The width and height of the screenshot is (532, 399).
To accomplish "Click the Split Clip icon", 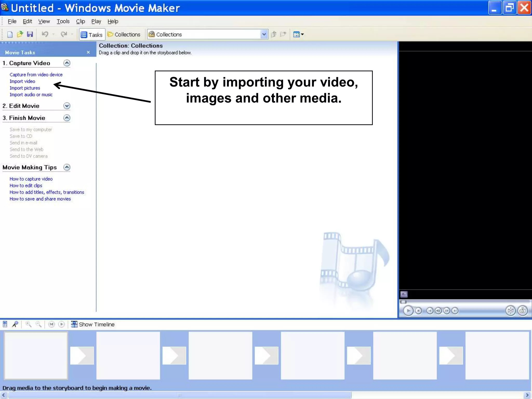I will click(510, 311).
